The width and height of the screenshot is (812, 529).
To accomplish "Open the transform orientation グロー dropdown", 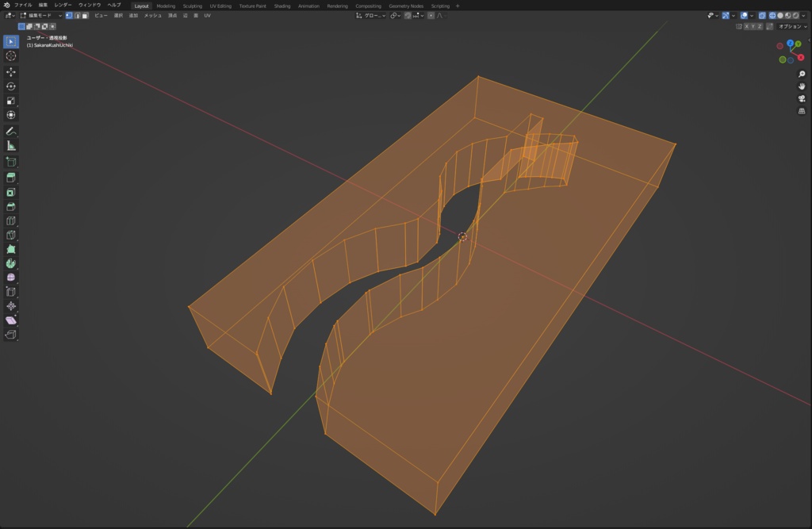I will pyautogui.click(x=371, y=15).
